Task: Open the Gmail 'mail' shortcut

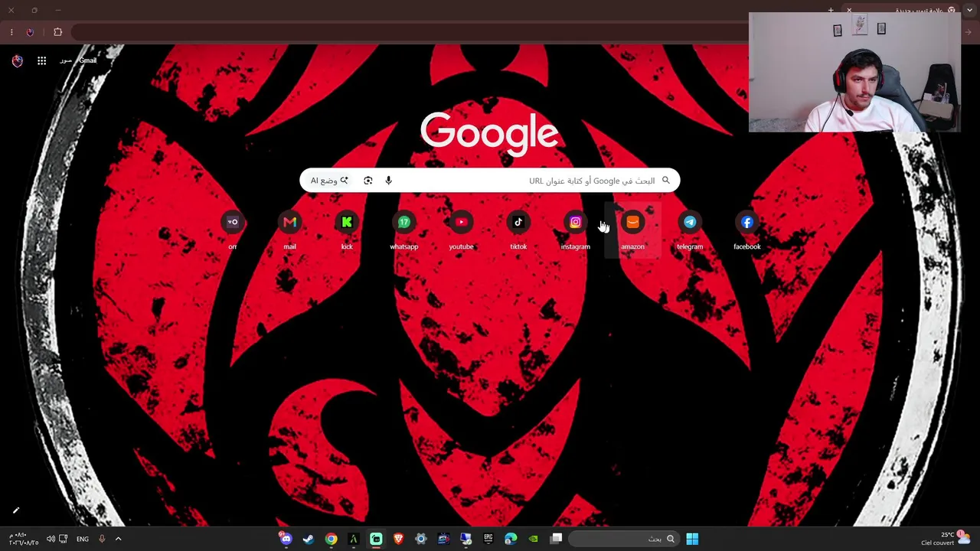Action: point(289,230)
